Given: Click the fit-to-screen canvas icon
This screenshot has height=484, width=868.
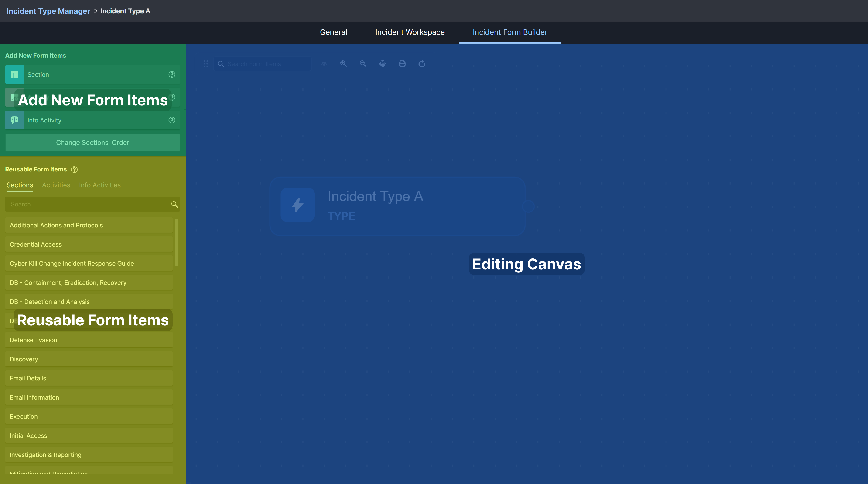Looking at the screenshot, I should 383,64.
